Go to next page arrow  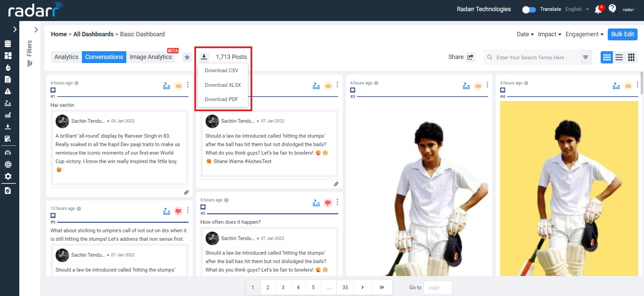(362, 288)
